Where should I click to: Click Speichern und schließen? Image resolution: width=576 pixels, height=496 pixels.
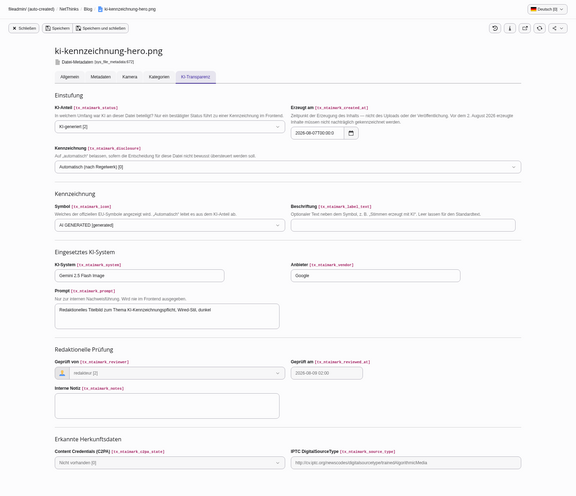point(101,28)
